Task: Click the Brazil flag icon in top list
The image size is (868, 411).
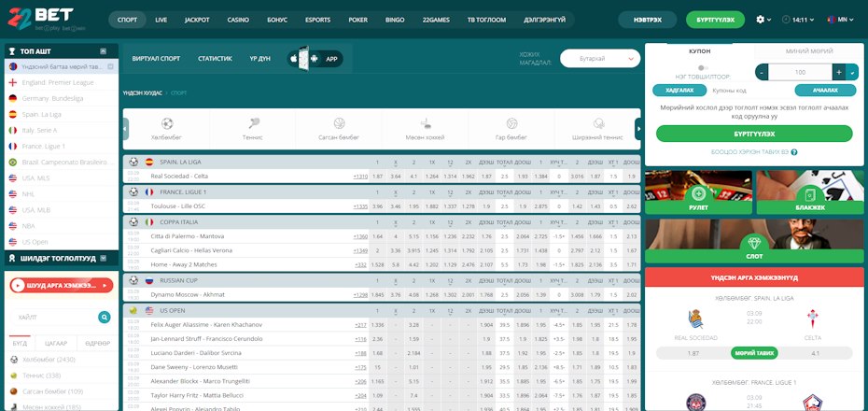Action: coord(13,163)
